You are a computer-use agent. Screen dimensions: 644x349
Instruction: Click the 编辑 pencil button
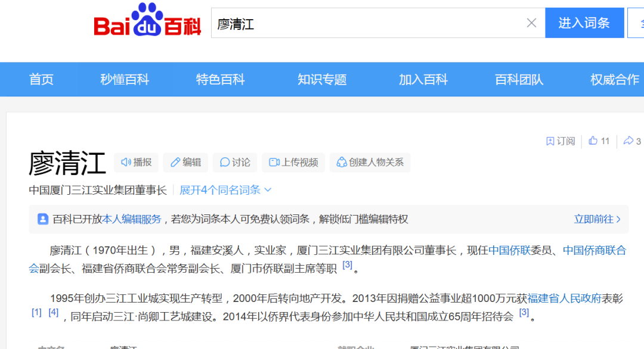[x=185, y=162]
